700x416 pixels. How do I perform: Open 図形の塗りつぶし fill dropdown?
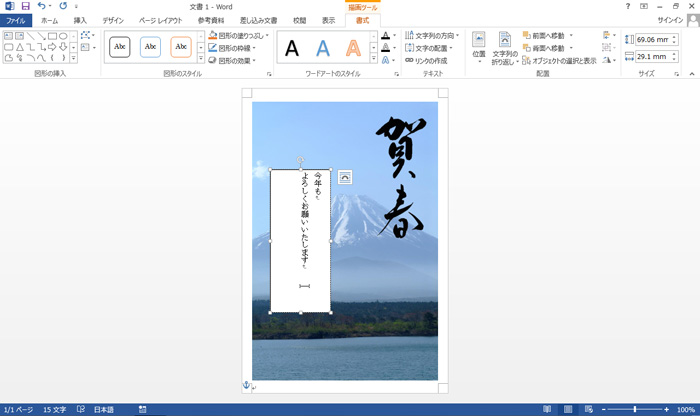coord(238,35)
